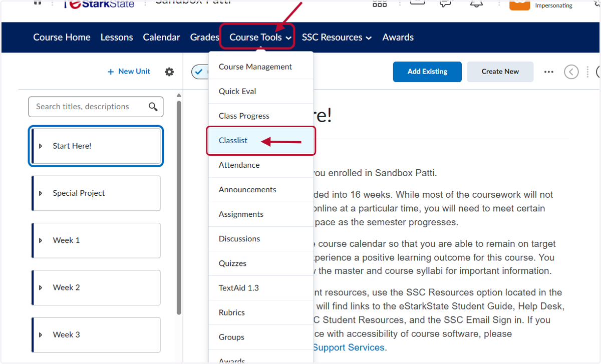
Task: Follow the Support Services link
Action: pyautogui.click(x=349, y=347)
